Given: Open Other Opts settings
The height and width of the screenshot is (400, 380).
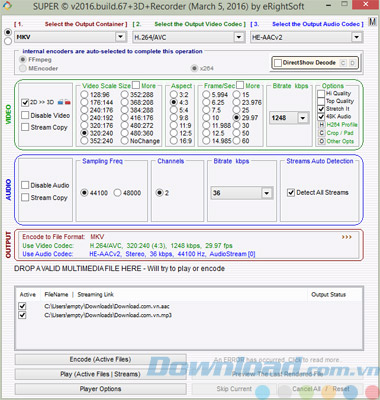Looking at the screenshot, I should coord(340,141).
